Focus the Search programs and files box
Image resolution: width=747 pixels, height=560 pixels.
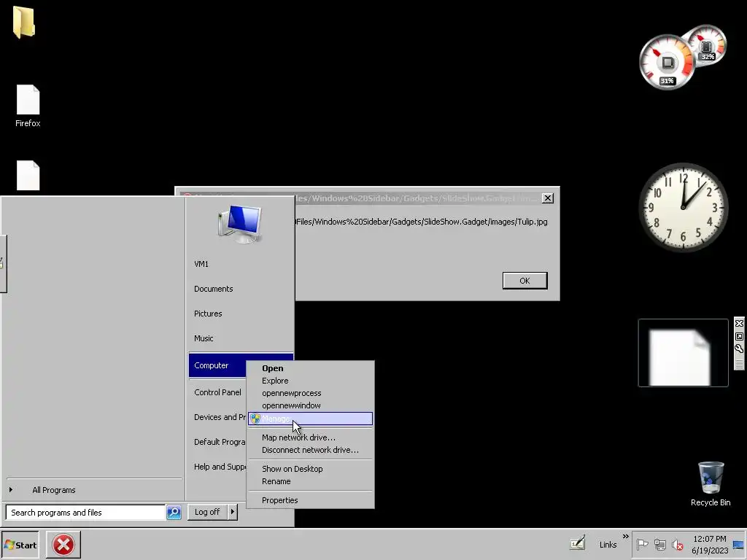pos(86,513)
